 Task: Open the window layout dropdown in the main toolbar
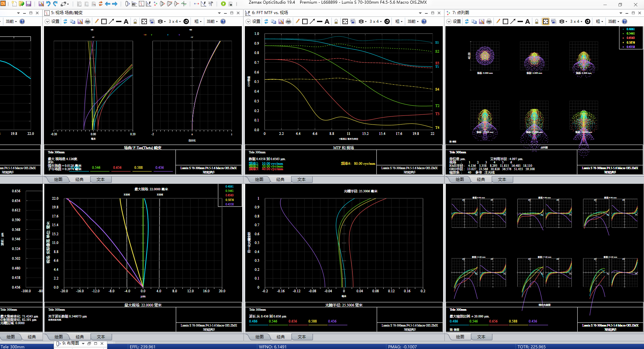[x=65, y=4]
